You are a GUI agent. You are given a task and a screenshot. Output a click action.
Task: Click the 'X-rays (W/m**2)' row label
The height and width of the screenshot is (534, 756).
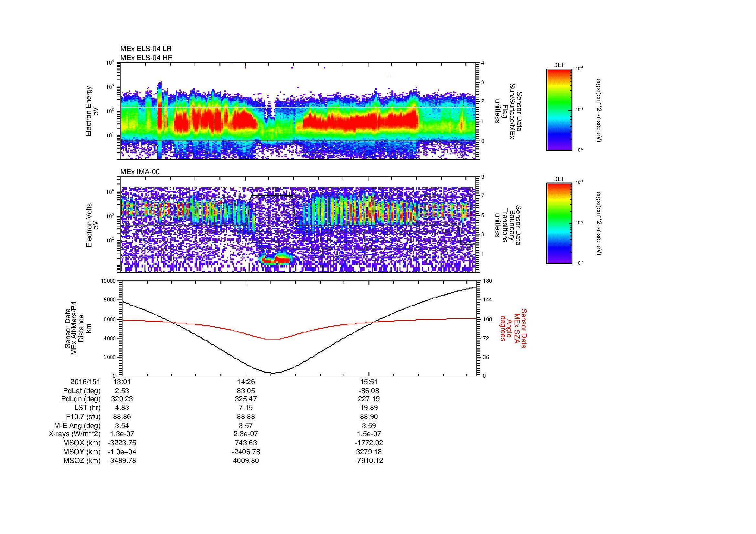point(75,434)
